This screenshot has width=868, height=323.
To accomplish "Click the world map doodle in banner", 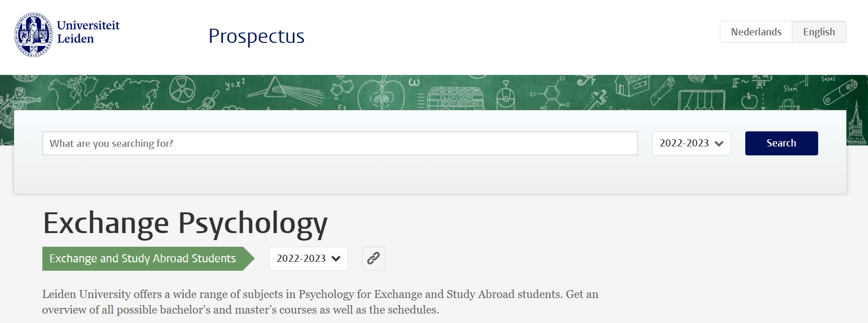I will click(x=105, y=93).
